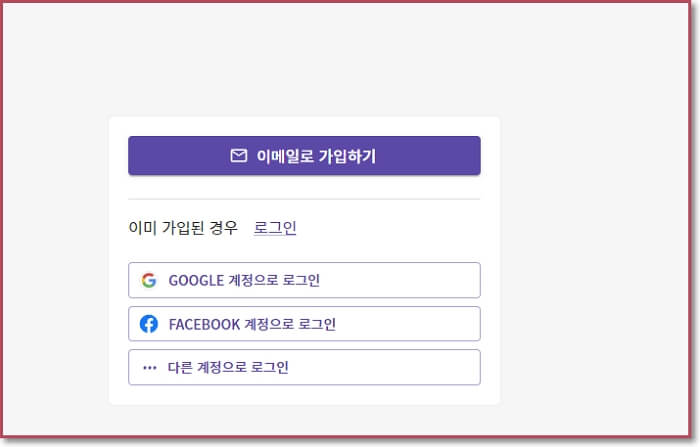Click the envelope icon on signup button
The width and height of the screenshot is (700, 447).
click(239, 155)
